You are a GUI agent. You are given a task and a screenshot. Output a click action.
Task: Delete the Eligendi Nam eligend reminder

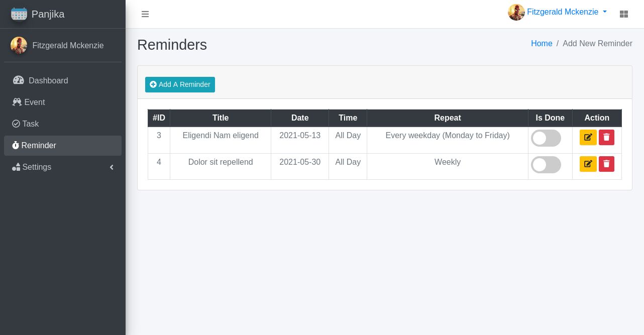tap(606, 137)
